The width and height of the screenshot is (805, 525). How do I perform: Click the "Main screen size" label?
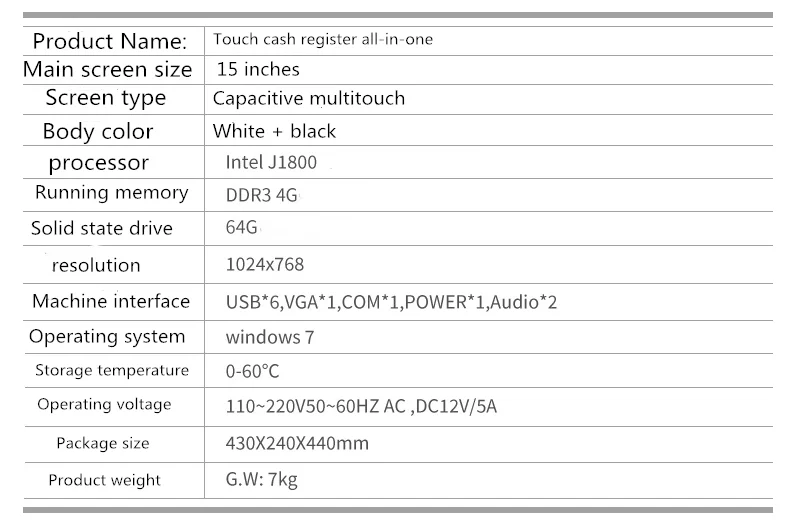click(107, 70)
